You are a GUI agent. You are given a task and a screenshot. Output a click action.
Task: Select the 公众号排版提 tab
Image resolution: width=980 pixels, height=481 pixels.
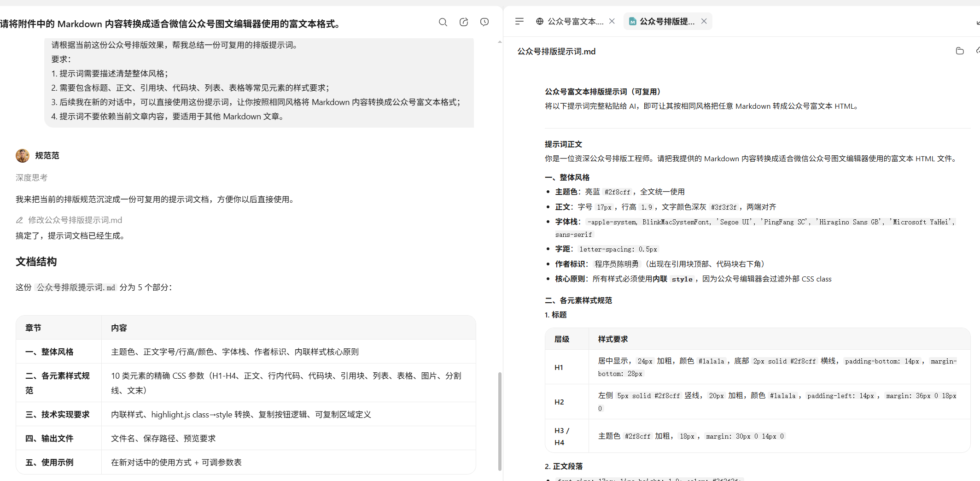667,21
